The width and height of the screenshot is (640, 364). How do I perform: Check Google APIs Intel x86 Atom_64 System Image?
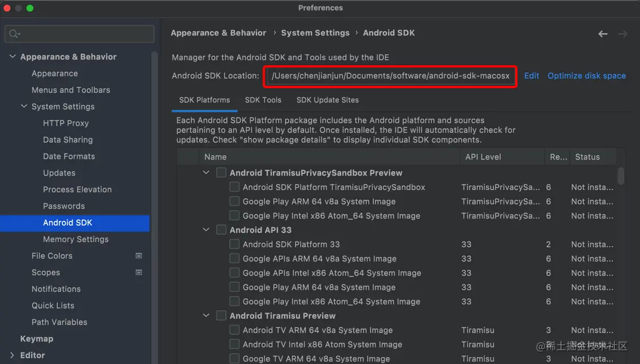coord(234,272)
